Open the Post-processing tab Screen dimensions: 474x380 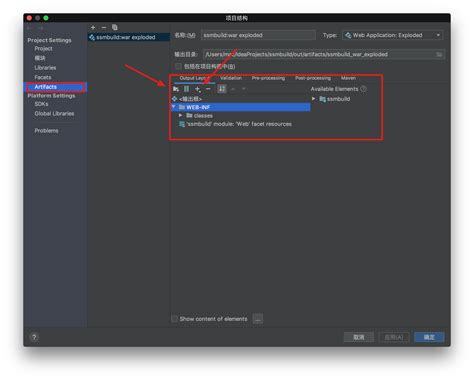[x=313, y=78]
